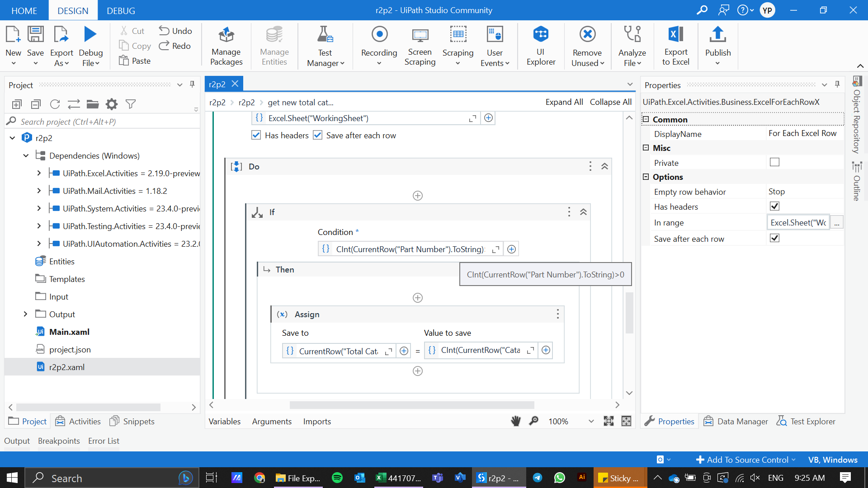
Task: Click the Project panel horizontal scrollbar
Action: point(88,407)
